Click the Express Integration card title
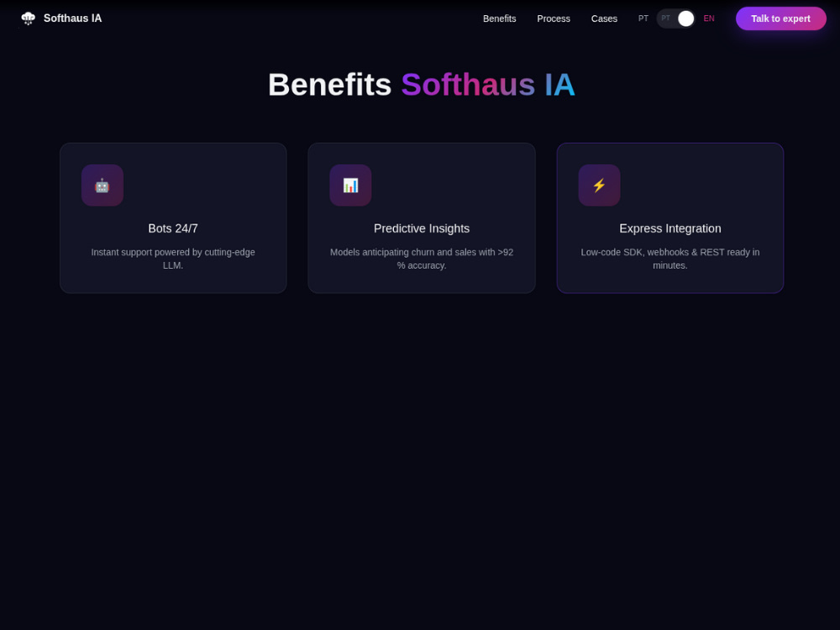This screenshot has width=840, height=630. [669, 228]
